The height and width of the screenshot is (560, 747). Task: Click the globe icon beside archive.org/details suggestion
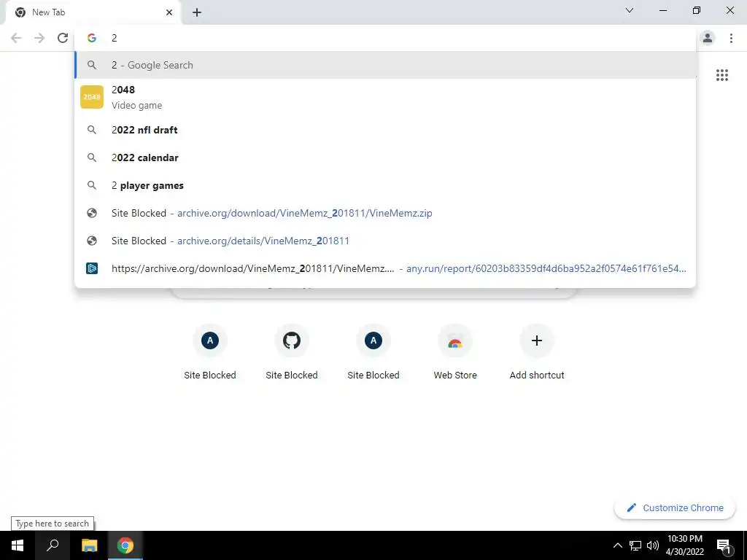point(92,241)
